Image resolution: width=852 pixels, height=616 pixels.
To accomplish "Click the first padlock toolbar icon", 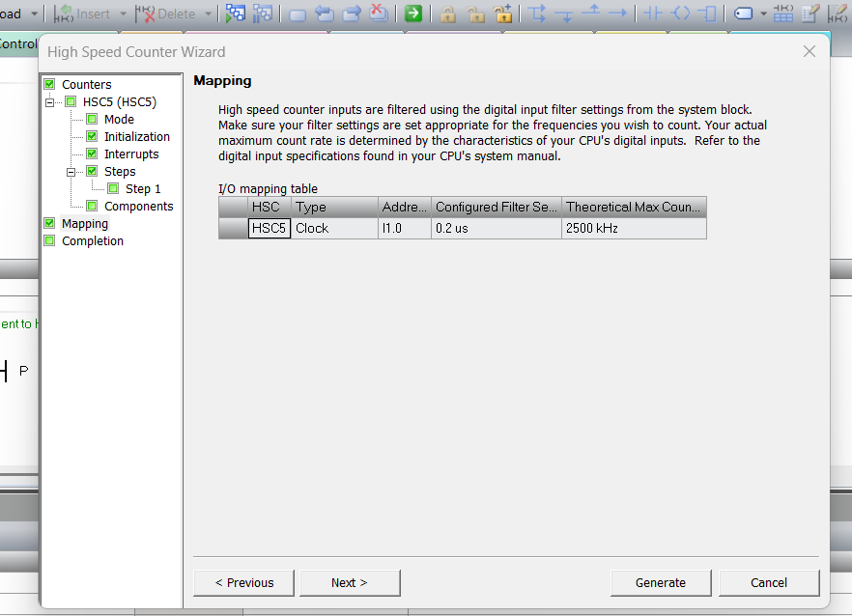I will [448, 14].
